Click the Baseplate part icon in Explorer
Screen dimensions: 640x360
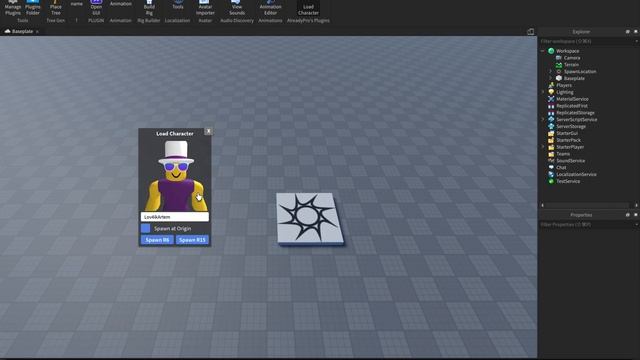(559, 78)
